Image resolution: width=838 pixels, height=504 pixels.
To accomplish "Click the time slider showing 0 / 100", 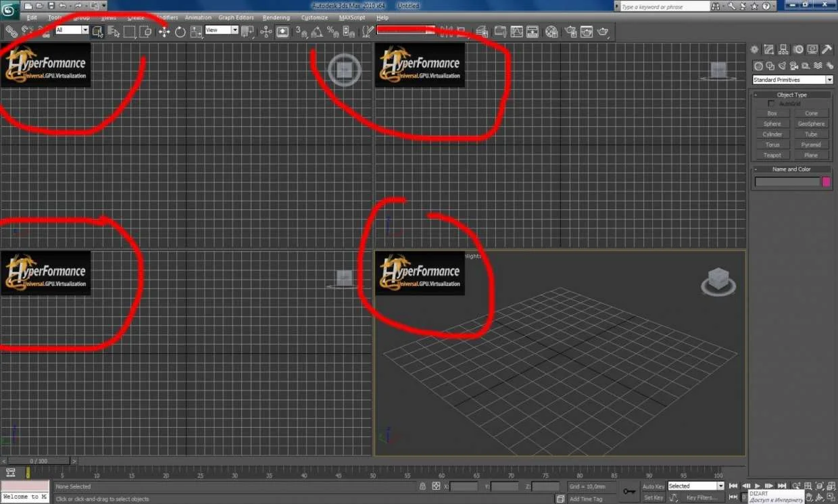I will (x=39, y=461).
